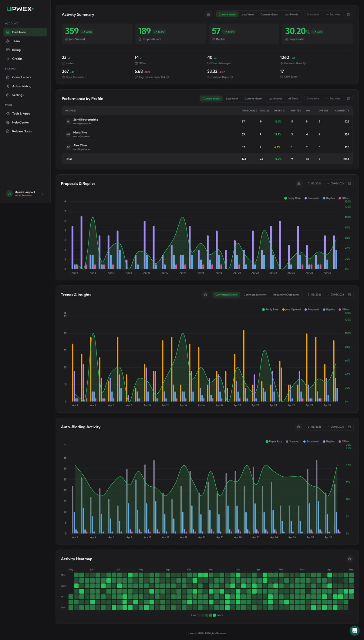Click Boost Connects info icon

[x=87, y=77]
